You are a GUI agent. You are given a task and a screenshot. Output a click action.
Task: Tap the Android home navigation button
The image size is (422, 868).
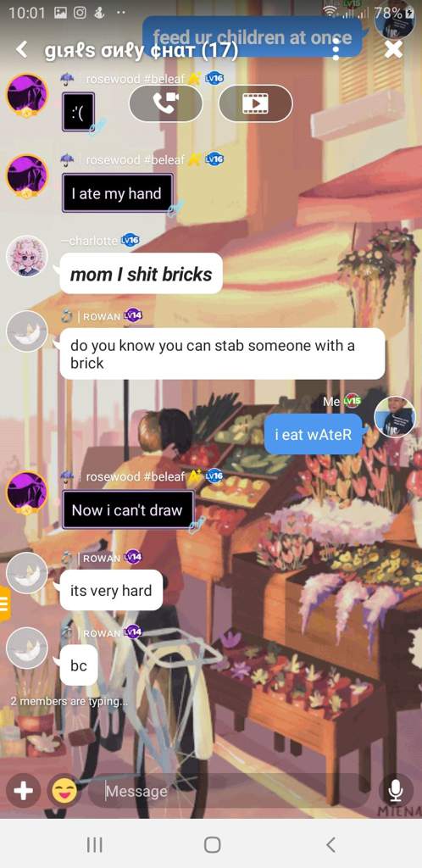[213, 845]
